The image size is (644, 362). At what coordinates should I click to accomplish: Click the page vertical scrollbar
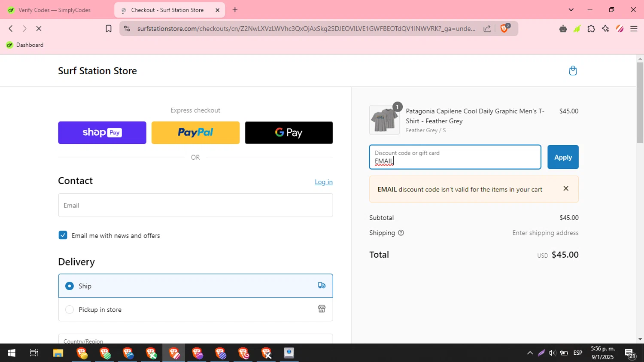tap(640, 102)
